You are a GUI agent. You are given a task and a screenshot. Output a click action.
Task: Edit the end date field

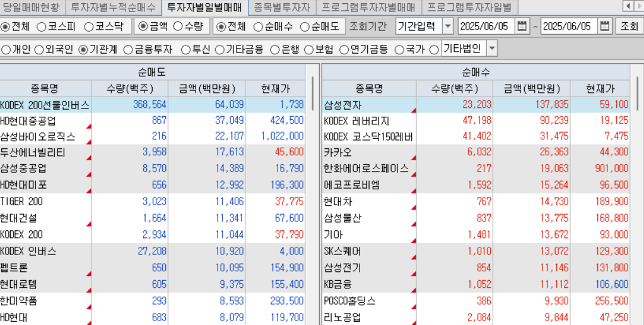[x=570, y=27]
